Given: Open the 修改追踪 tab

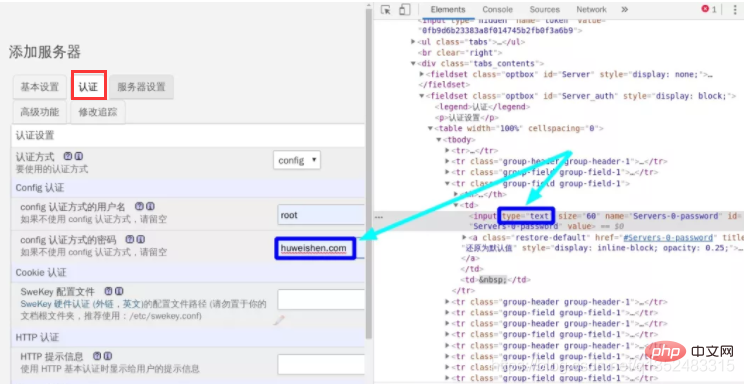Looking at the screenshot, I should (x=98, y=112).
